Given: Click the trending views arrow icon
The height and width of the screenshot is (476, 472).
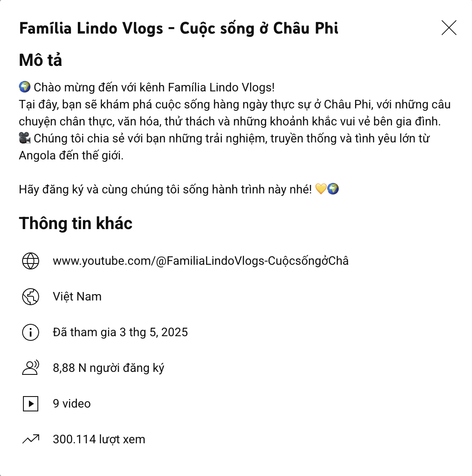Looking at the screenshot, I should (x=31, y=439).
